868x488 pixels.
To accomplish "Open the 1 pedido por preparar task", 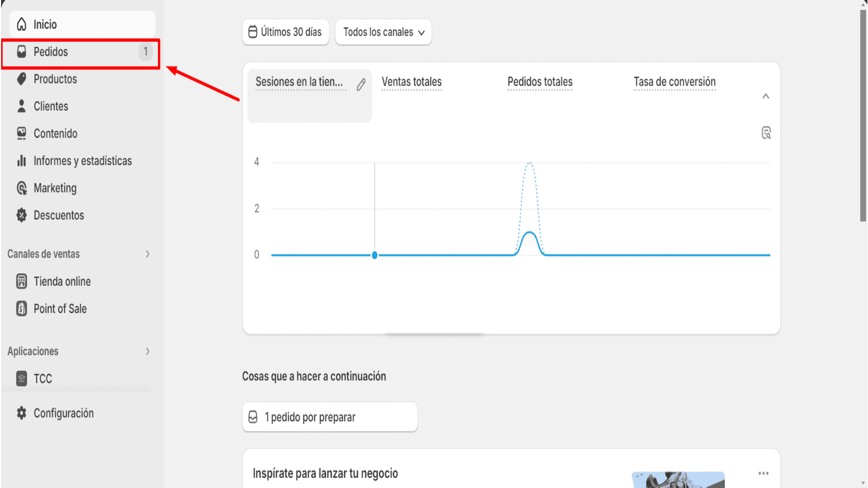I will click(x=330, y=417).
